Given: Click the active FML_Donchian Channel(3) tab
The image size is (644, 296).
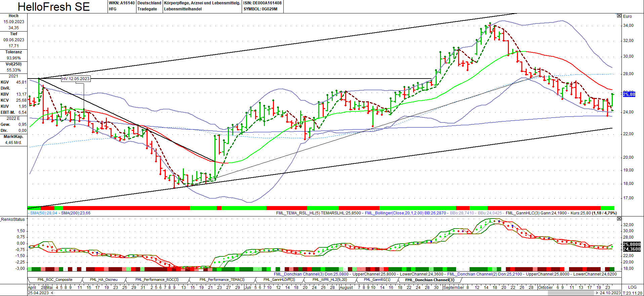Looking at the screenshot, I should point(430,280).
